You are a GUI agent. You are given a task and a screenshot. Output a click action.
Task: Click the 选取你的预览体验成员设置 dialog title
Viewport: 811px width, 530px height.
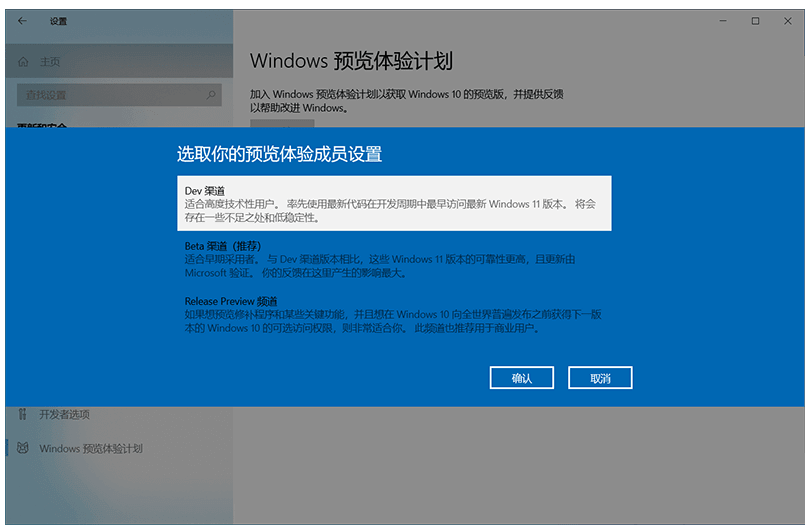pyautogui.click(x=279, y=155)
